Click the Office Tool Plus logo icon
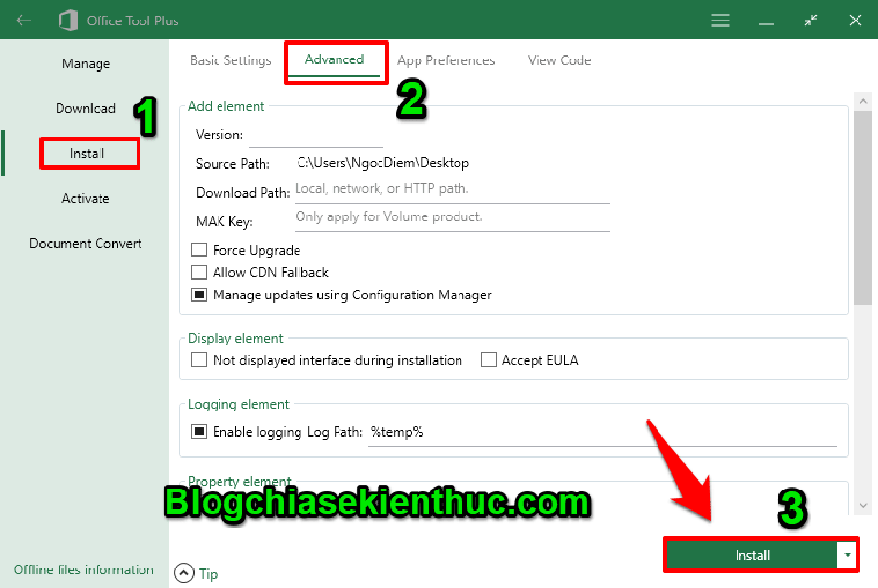878x588 pixels. [x=67, y=20]
